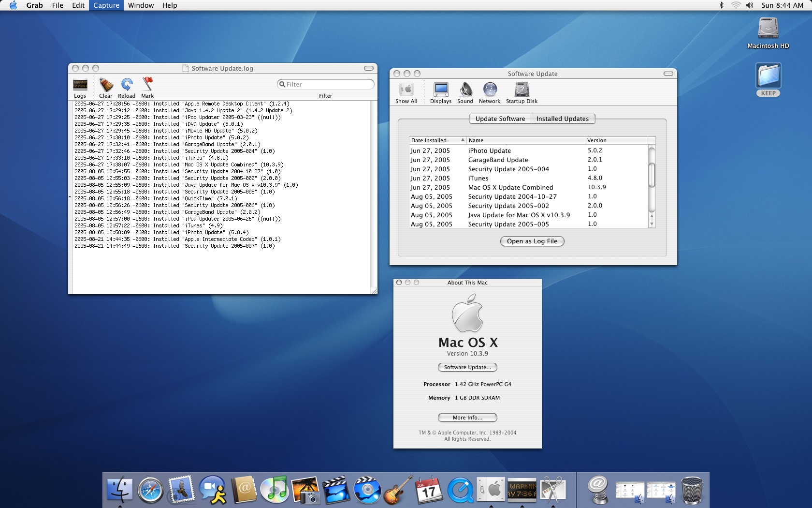Click the Filter search field in Console
This screenshot has width=812, height=508.
click(326, 84)
